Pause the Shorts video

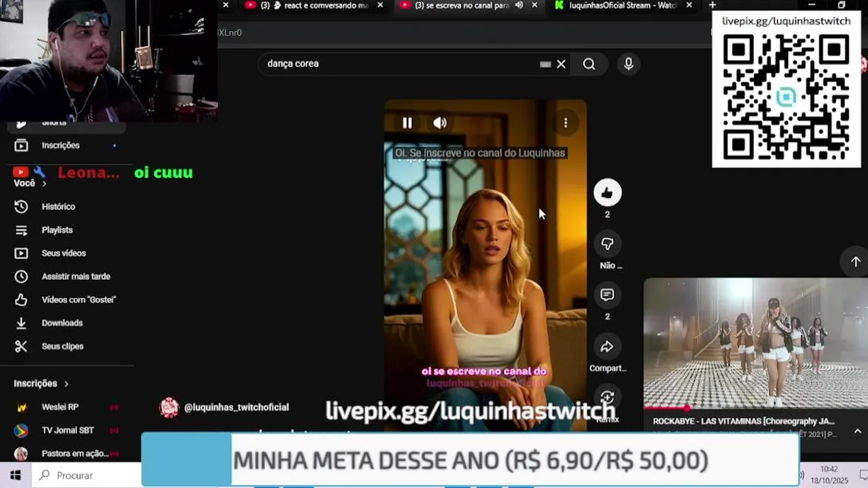click(407, 123)
